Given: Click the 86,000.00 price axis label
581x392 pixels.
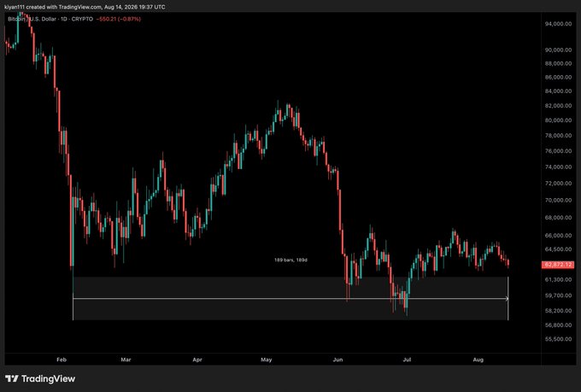Looking at the screenshot, I should [558, 77].
